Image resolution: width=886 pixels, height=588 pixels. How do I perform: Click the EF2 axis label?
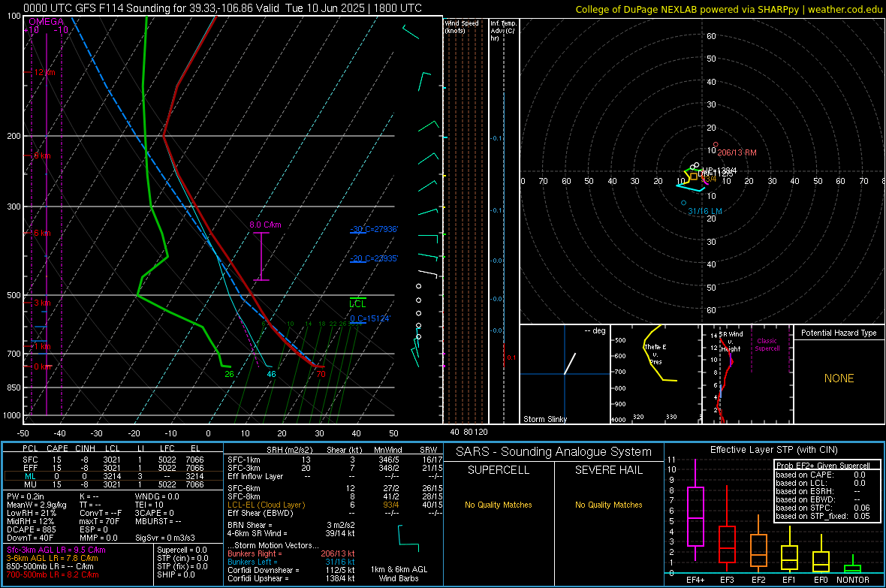[x=758, y=580]
